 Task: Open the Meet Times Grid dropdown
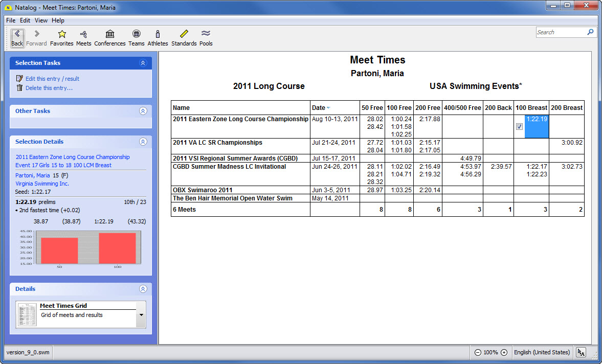[x=141, y=315]
